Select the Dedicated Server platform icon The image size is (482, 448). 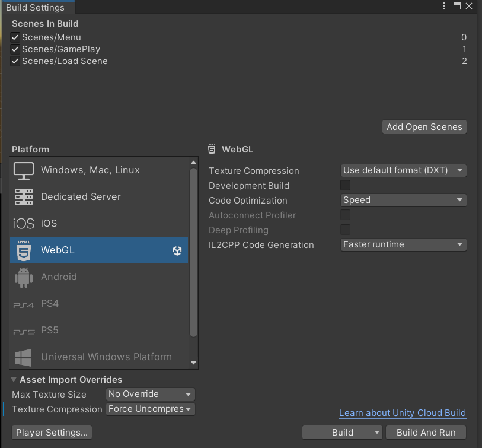[x=24, y=197]
